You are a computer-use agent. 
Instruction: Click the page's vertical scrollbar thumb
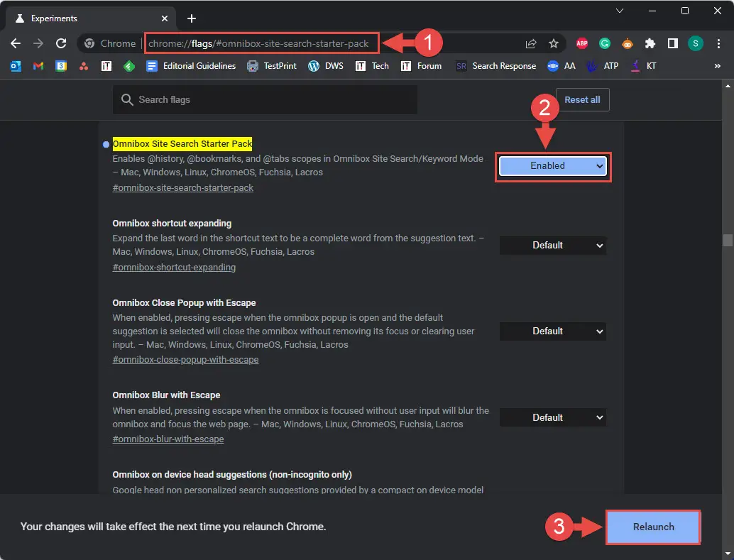728,240
